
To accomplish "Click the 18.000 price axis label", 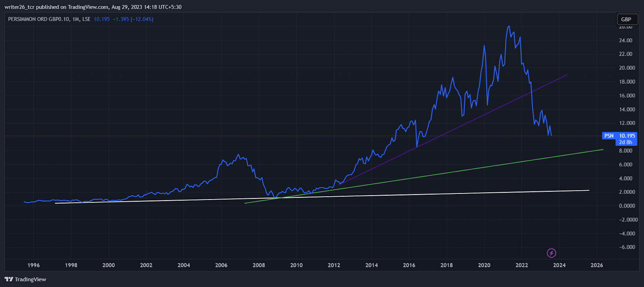I will (627, 81).
